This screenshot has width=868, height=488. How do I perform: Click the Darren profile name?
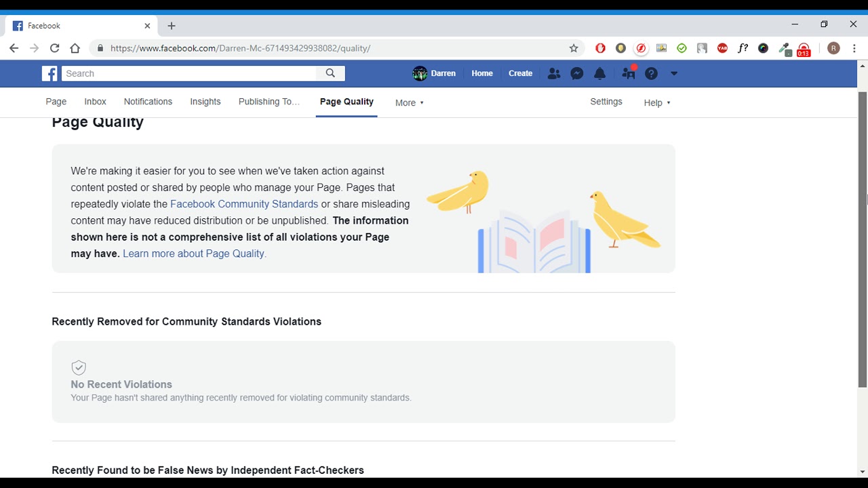click(443, 73)
